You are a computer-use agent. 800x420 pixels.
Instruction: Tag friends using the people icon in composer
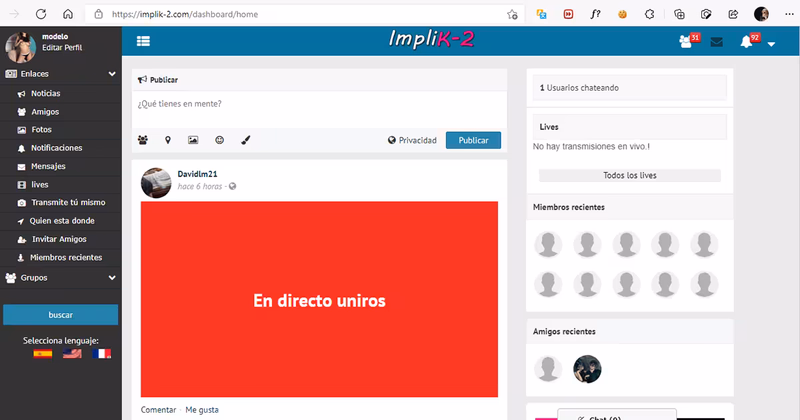click(x=142, y=141)
